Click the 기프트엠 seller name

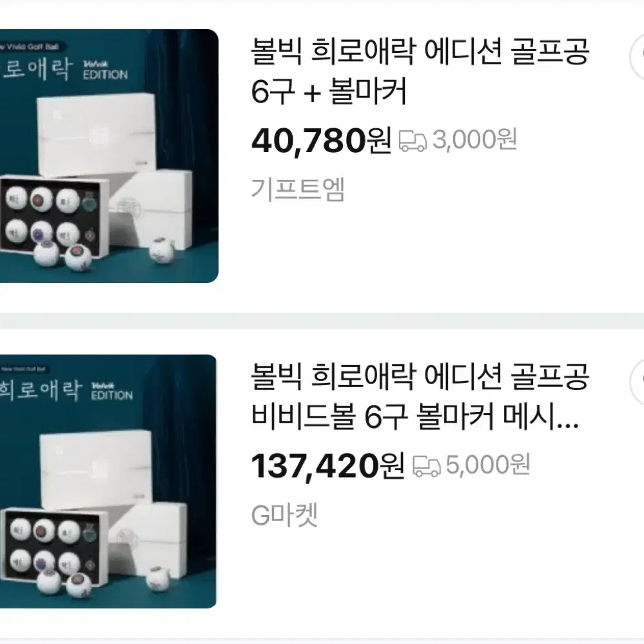(x=298, y=190)
